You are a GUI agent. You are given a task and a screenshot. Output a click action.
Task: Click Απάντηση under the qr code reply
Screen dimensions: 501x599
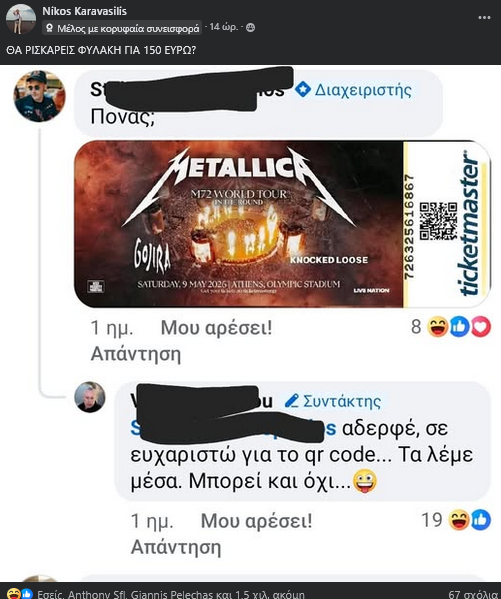[176, 547]
